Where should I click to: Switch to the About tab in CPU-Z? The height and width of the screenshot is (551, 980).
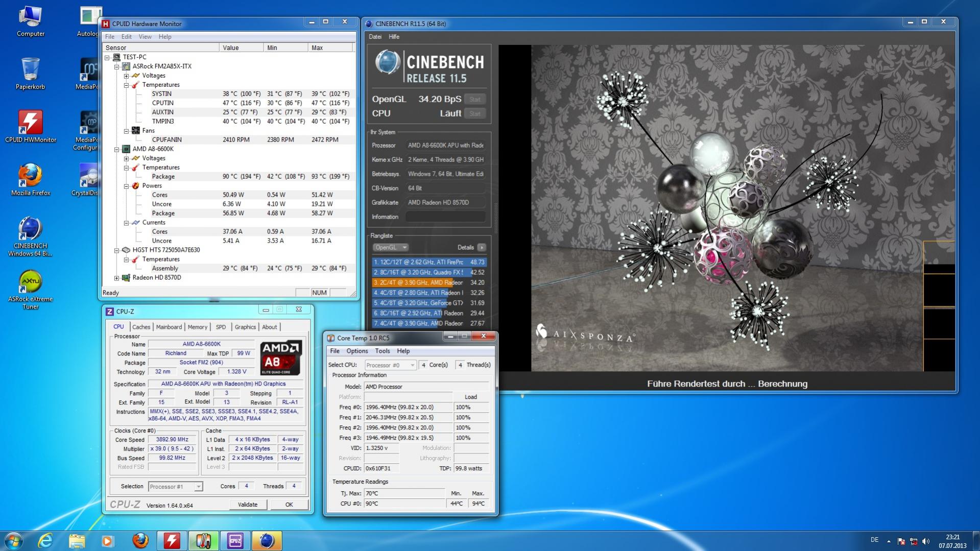270,327
